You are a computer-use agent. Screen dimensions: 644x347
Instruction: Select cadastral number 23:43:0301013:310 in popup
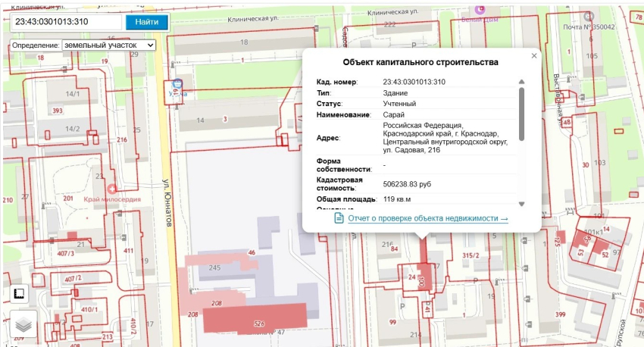pyautogui.click(x=414, y=82)
